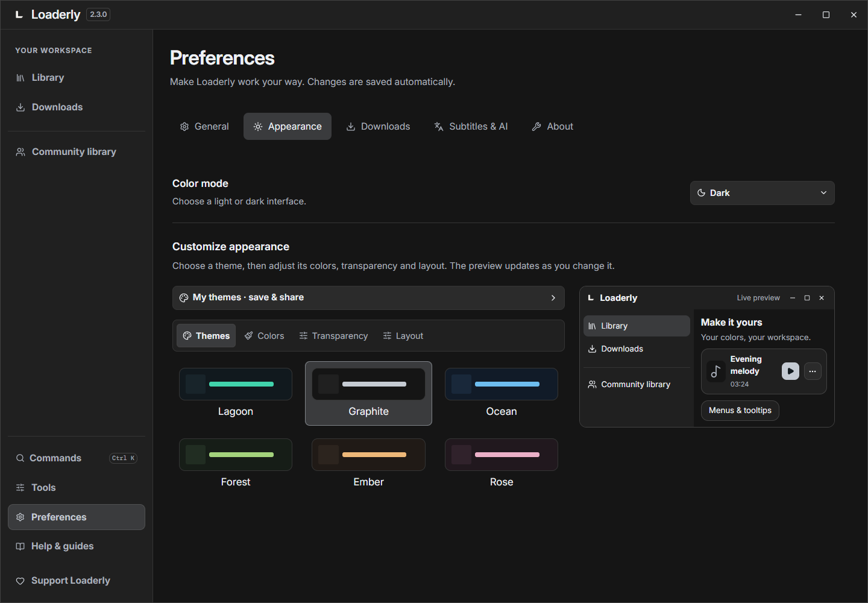The image size is (868, 603).
Task: Click play on Evening melody preview
Action: (x=790, y=371)
